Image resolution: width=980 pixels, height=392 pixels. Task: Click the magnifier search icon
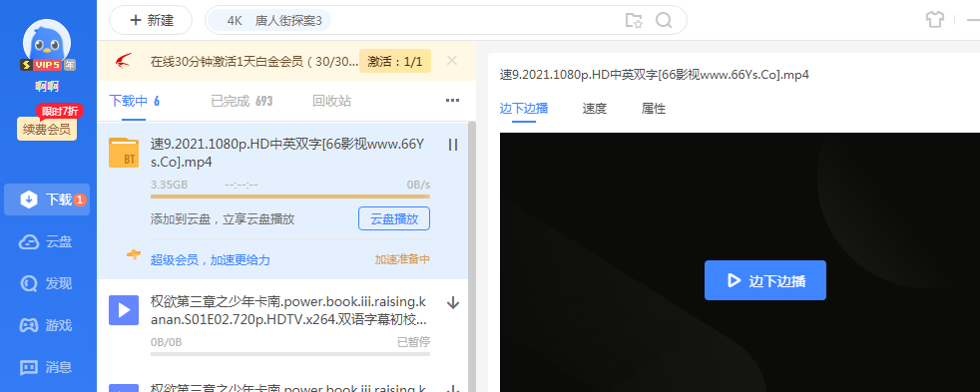coord(664,21)
